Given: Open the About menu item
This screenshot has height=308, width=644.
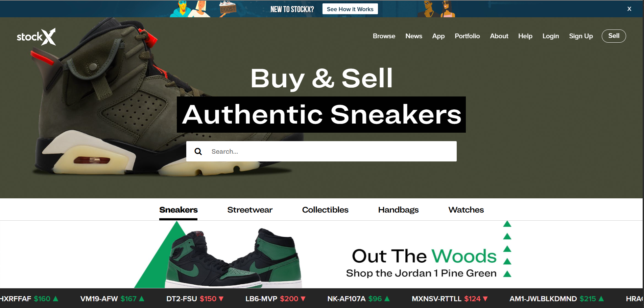Looking at the screenshot, I should pos(499,36).
